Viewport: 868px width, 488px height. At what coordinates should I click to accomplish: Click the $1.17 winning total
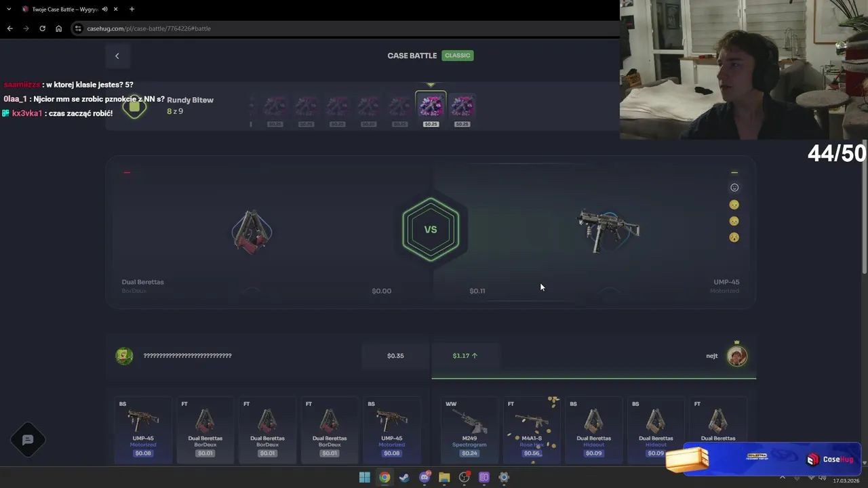465,356
